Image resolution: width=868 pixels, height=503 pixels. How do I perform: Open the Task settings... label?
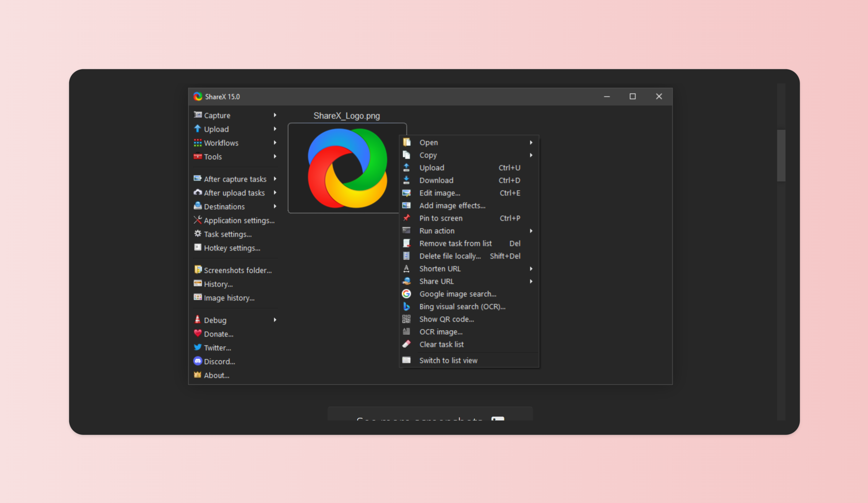(228, 234)
